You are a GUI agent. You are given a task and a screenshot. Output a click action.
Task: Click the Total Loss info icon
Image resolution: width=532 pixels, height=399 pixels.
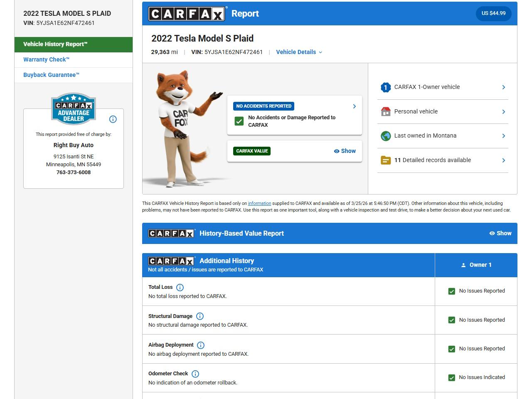pyautogui.click(x=180, y=287)
